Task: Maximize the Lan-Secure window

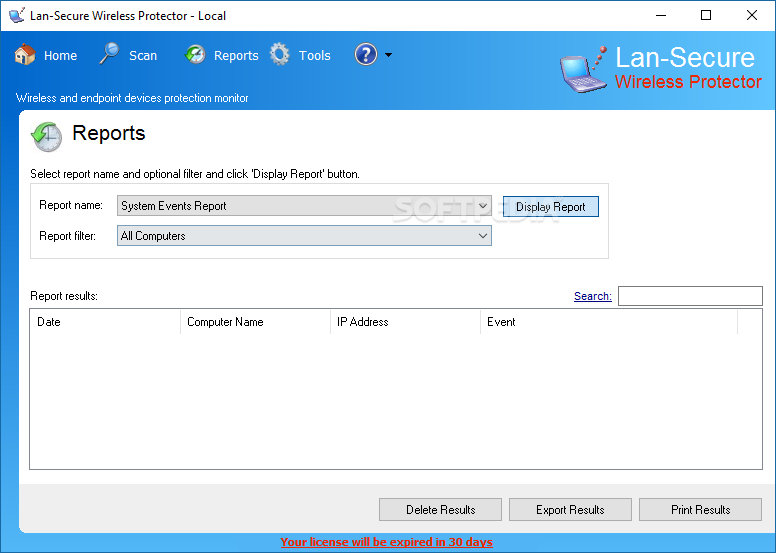Action: click(x=706, y=15)
